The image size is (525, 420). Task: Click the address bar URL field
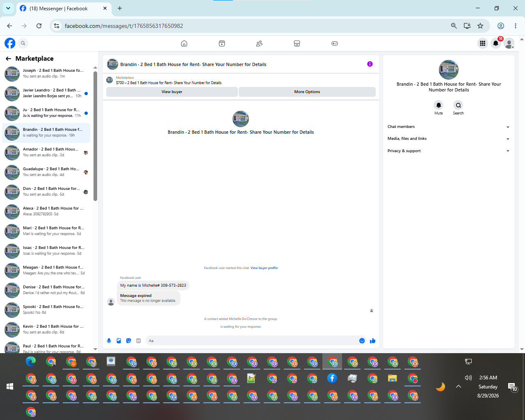(x=254, y=26)
